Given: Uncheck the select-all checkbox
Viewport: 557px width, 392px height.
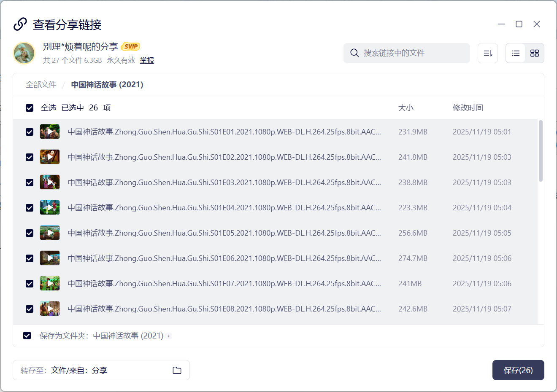Looking at the screenshot, I should [x=30, y=108].
